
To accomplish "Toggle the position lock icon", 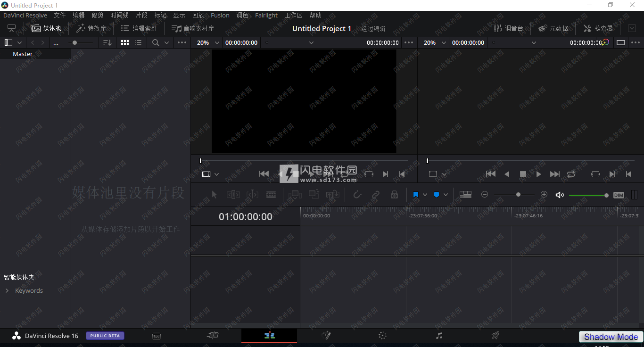I will [395, 194].
